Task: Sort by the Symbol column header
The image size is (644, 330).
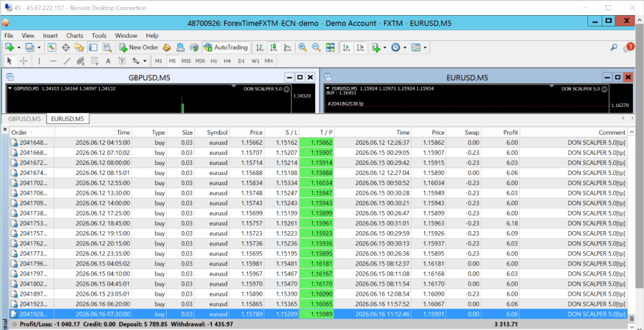Action: pyautogui.click(x=213, y=132)
